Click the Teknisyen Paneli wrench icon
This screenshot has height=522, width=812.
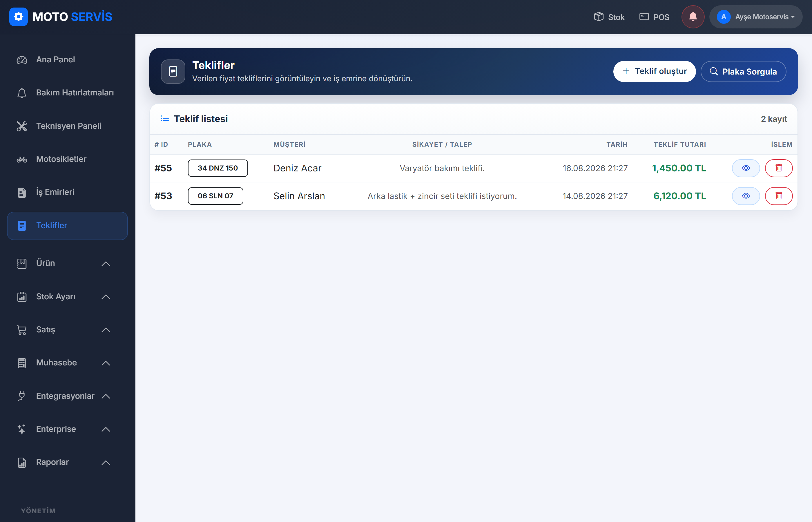click(22, 126)
